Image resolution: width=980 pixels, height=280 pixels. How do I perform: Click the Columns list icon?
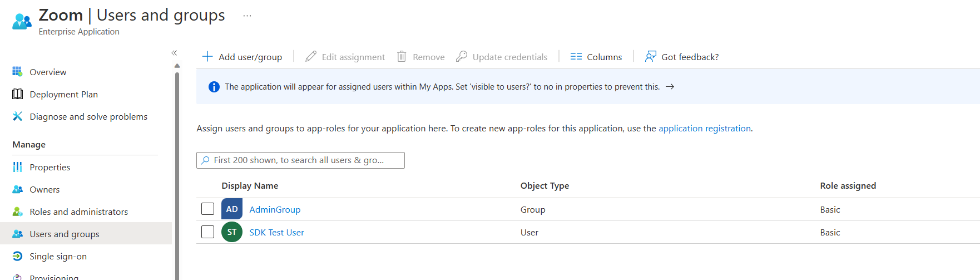[x=576, y=56]
